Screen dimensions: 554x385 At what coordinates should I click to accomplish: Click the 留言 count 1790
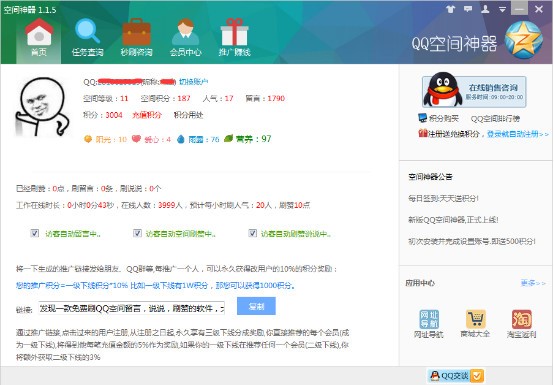pyautogui.click(x=276, y=98)
